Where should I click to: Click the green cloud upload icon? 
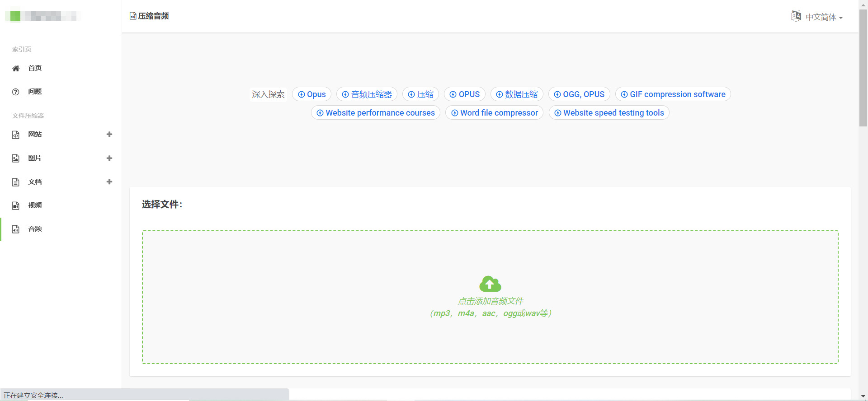click(x=490, y=284)
